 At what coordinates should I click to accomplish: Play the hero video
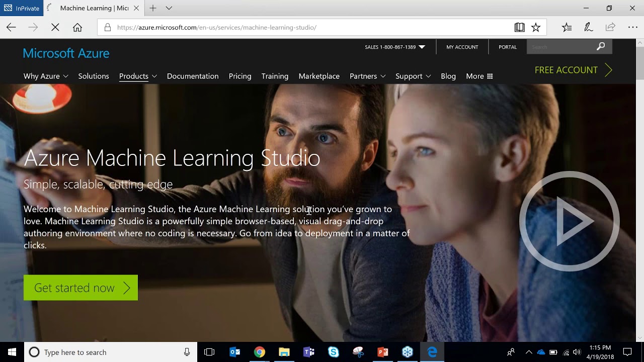569,221
